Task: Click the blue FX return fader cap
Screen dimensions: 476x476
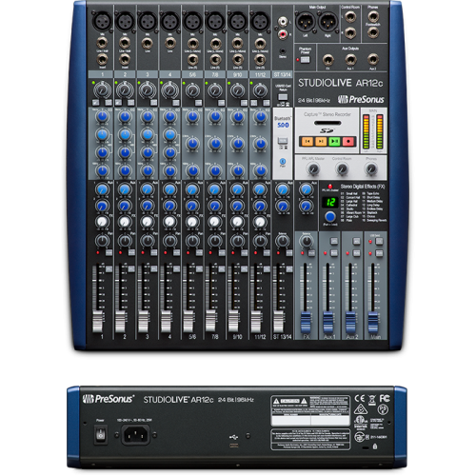Action: point(306,322)
